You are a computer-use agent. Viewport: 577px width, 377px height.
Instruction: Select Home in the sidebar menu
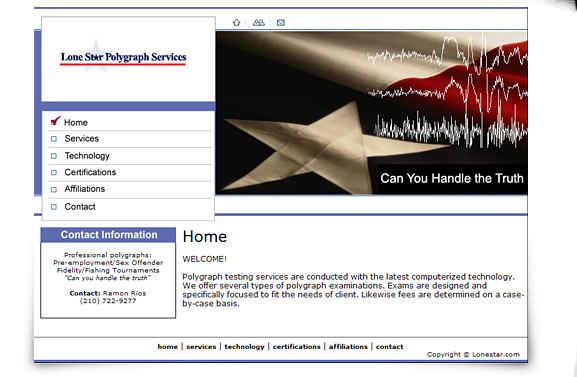(x=76, y=123)
